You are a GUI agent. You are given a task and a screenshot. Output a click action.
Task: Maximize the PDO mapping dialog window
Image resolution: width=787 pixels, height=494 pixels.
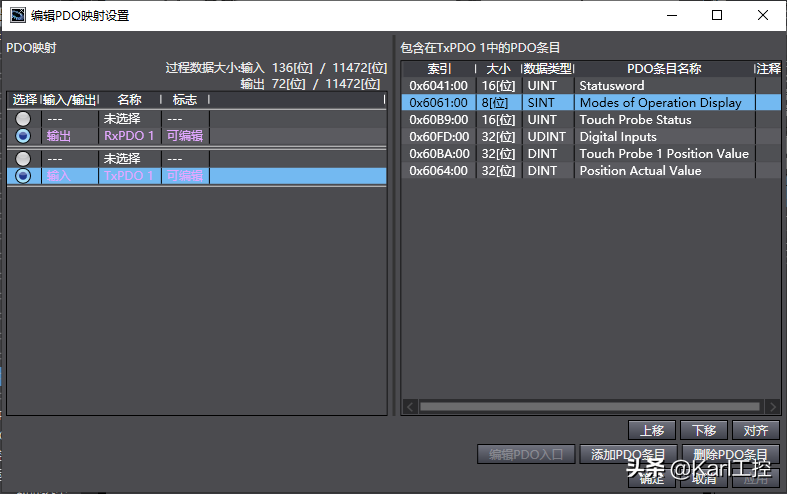pyautogui.click(x=717, y=15)
